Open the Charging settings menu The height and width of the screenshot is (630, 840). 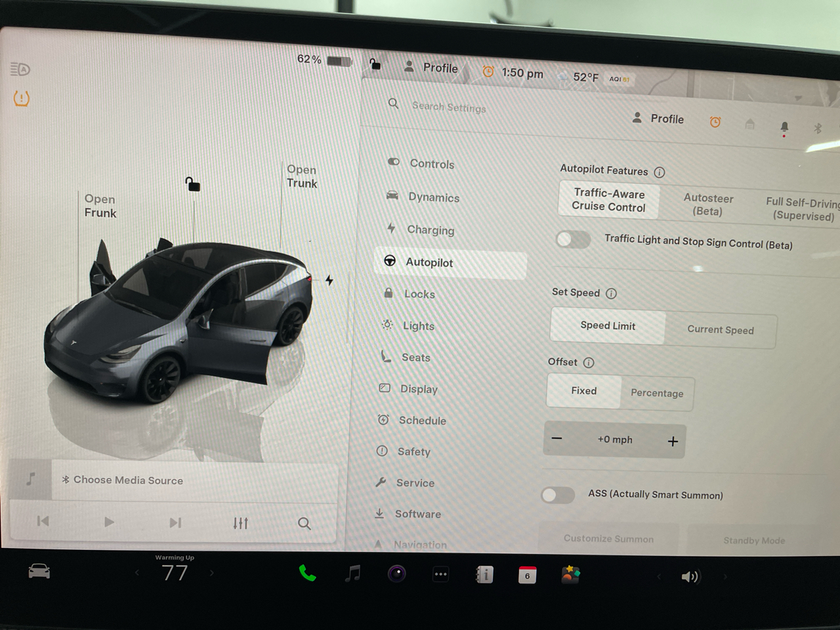click(x=430, y=230)
